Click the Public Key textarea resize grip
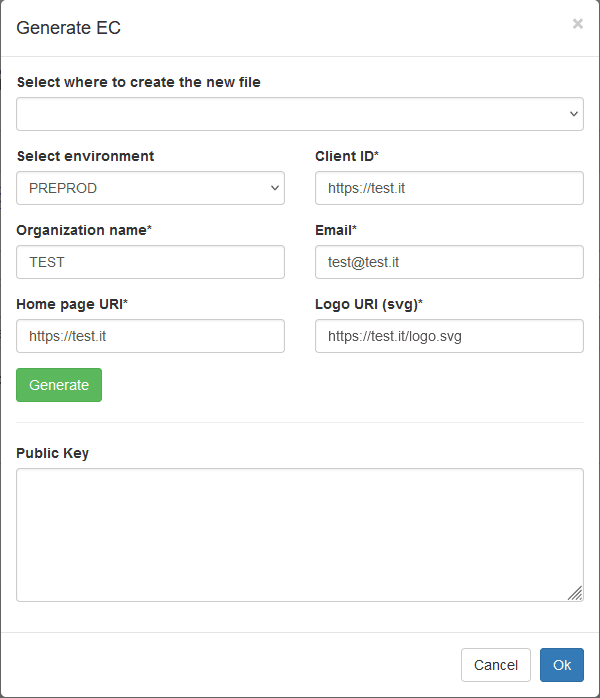Viewport: 600px width, 698px height. pos(576,593)
